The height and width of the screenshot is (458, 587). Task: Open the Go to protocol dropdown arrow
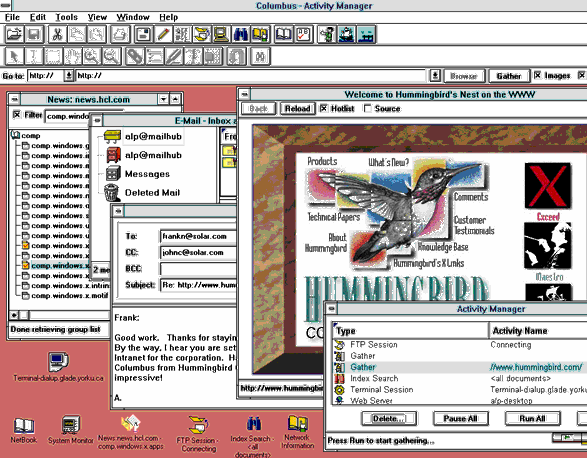coord(69,76)
